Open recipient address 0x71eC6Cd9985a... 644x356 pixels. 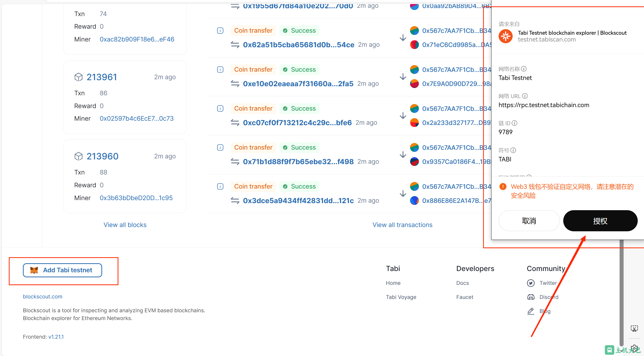pyautogui.click(x=457, y=45)
